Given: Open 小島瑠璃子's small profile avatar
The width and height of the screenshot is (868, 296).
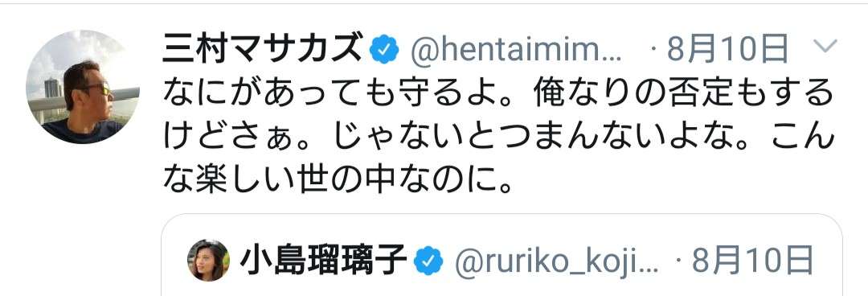Looking at the screenshot, I should (208, 261).
